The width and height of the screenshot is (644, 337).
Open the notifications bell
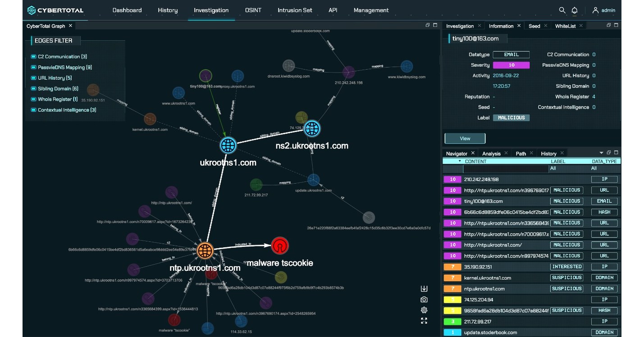tap(575, 10)
